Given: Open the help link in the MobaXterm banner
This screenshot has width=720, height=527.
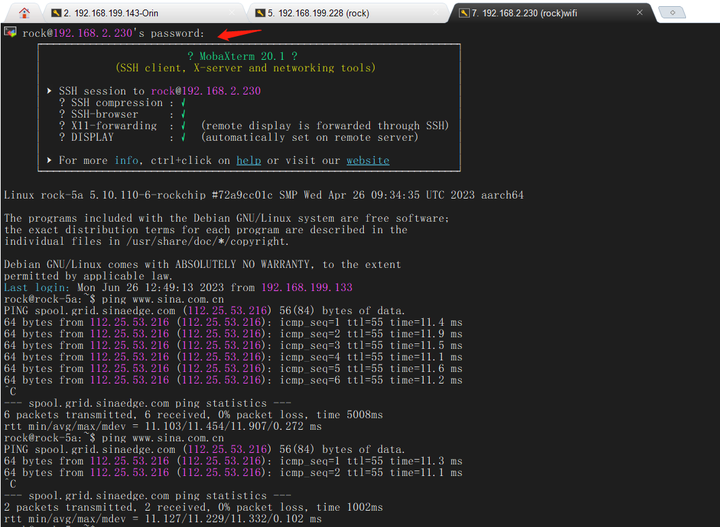Looking at the screenshot, I should (x=248, y=160).
